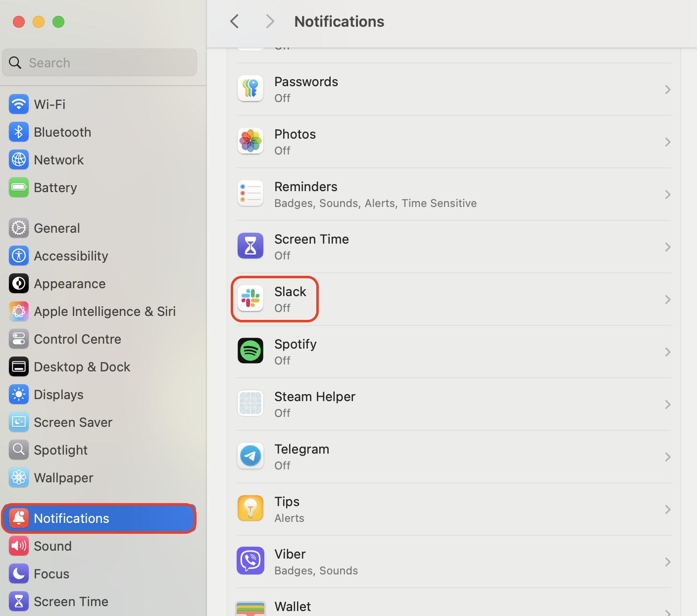Click the Slack app icon
Viewport: 697px width, 616px height.
pyautogui.click(x=250, y=299)
